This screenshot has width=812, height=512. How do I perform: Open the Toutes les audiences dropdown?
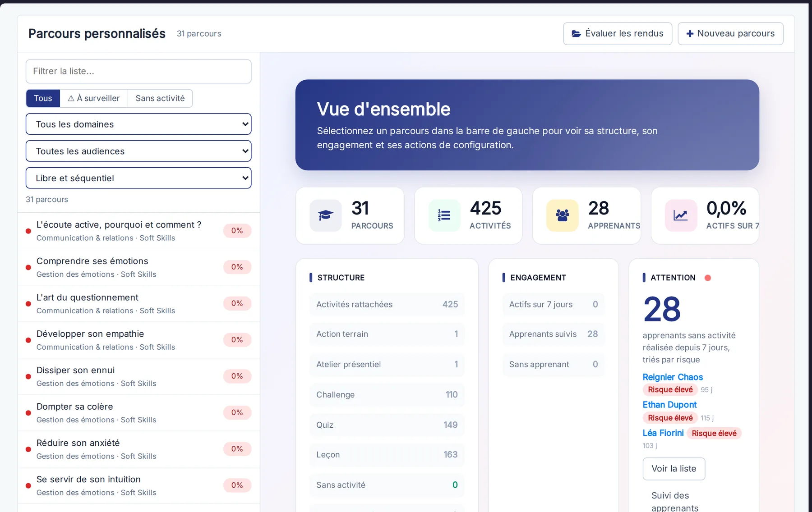coord(138,151)
